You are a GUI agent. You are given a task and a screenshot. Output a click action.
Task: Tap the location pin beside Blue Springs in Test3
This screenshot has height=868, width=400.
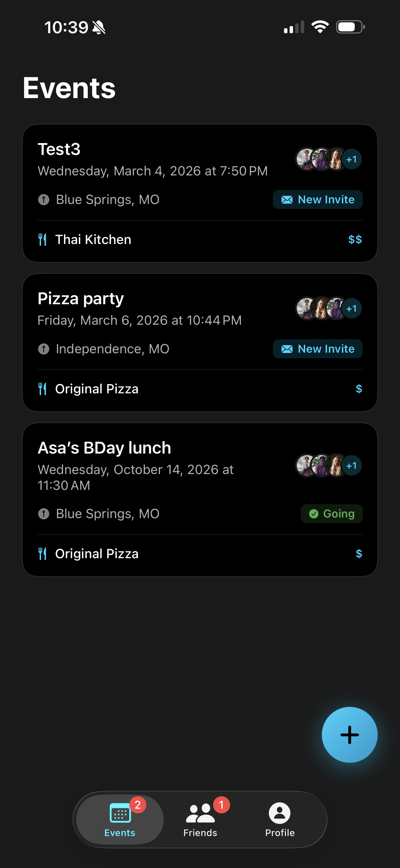[x=44, y=200]
